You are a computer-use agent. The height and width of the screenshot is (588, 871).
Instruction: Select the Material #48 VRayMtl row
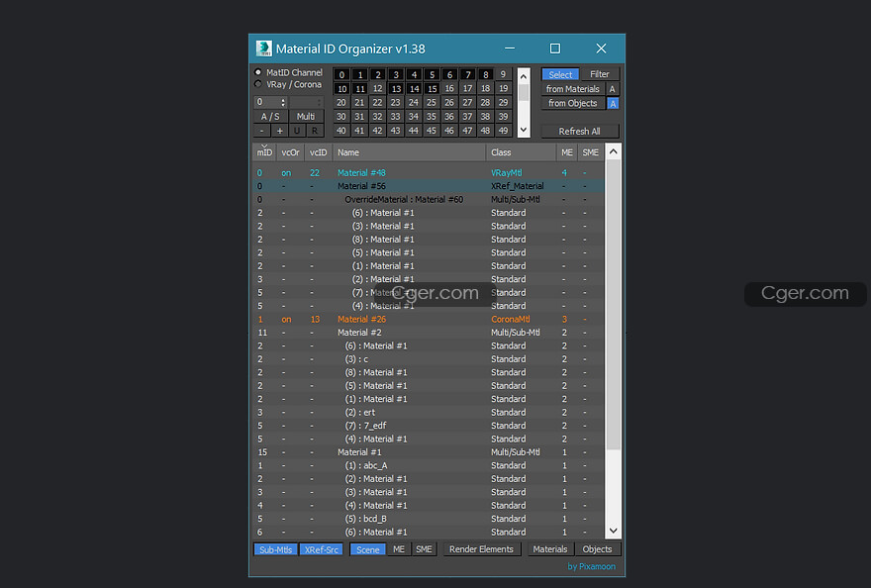click(429, 173)
